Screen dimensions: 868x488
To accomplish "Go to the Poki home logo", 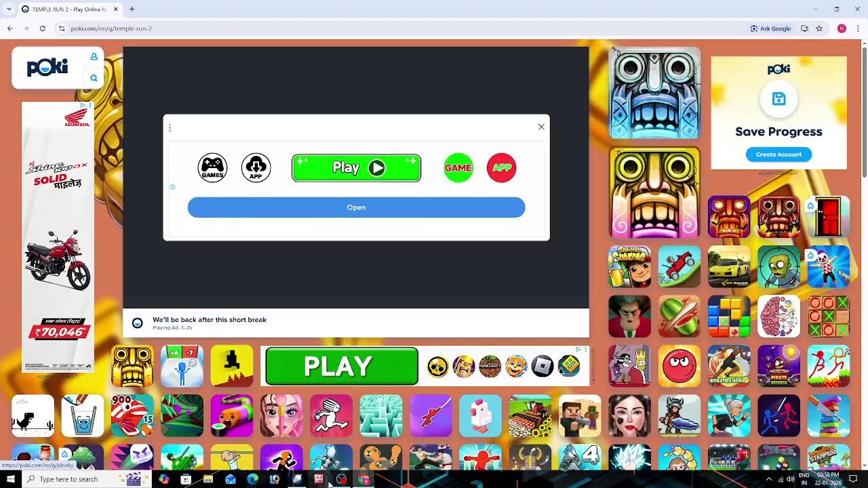I will (47, 67).
